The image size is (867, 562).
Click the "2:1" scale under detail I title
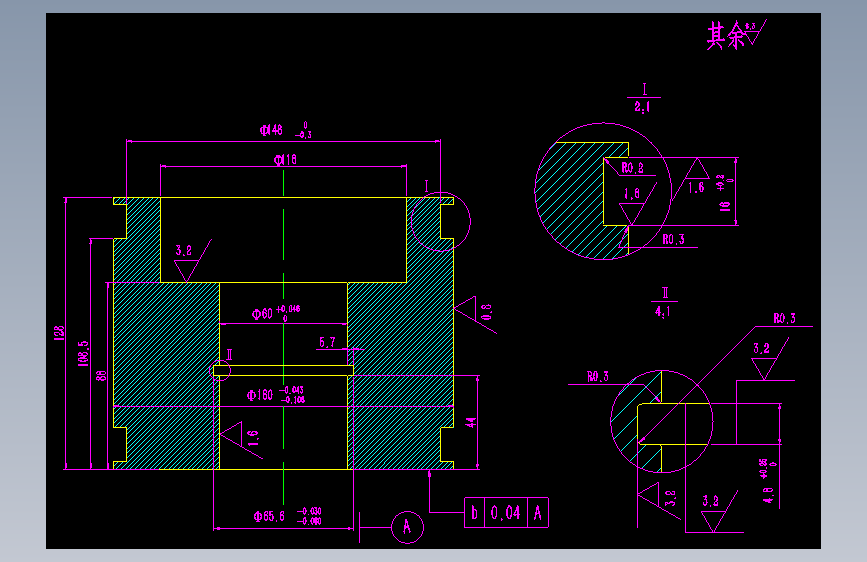pos(643,107)
